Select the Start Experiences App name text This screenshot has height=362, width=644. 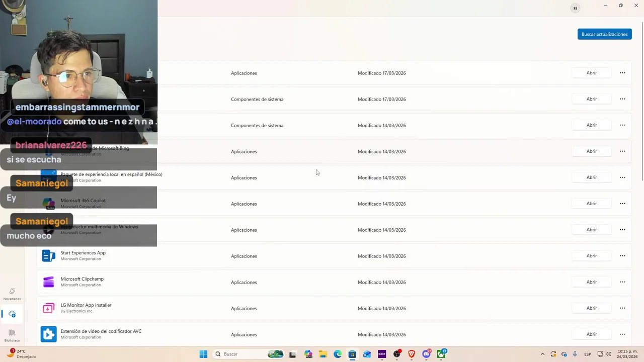coord(83,253)
